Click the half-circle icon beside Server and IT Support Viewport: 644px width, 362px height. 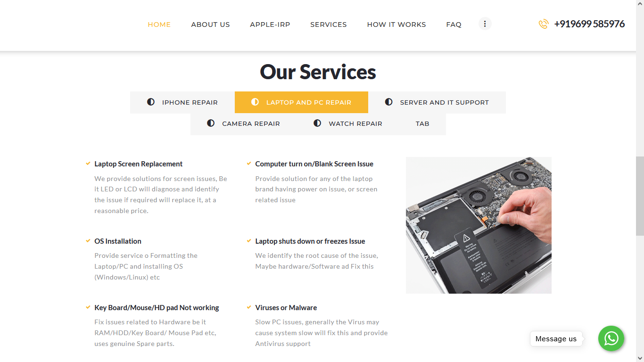(388, 102)
